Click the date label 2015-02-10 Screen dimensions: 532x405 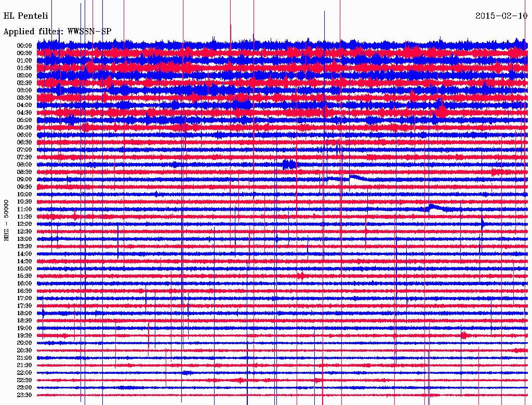[501, 16]
